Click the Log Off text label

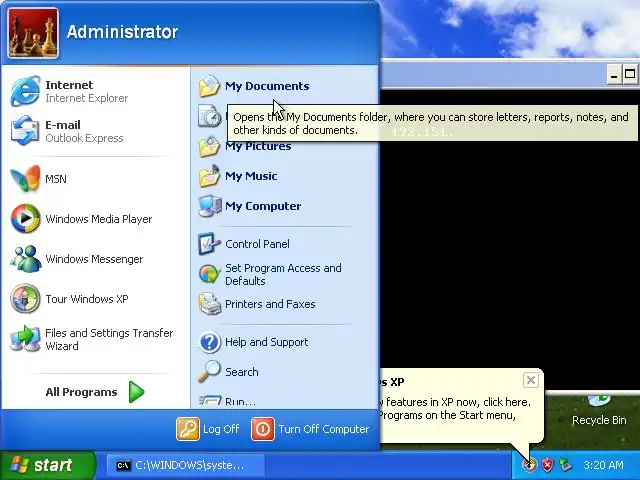click(x=221, y=429)
